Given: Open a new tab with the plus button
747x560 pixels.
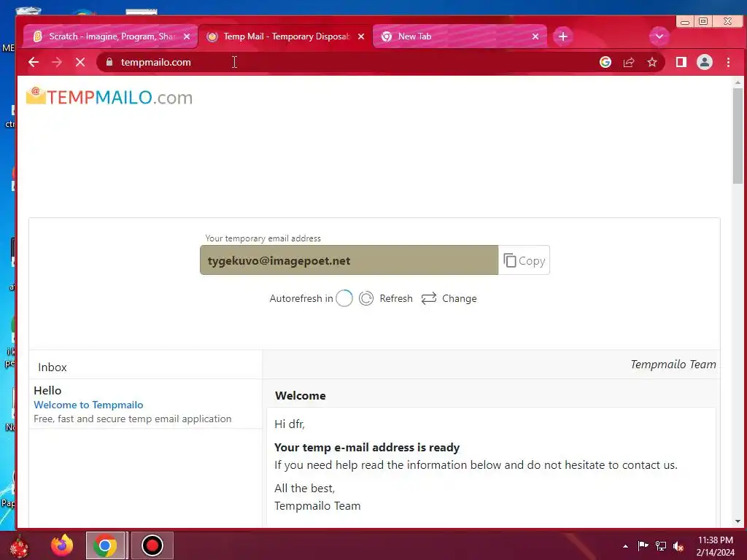Looking at the screenshot, I should point(562,36).
